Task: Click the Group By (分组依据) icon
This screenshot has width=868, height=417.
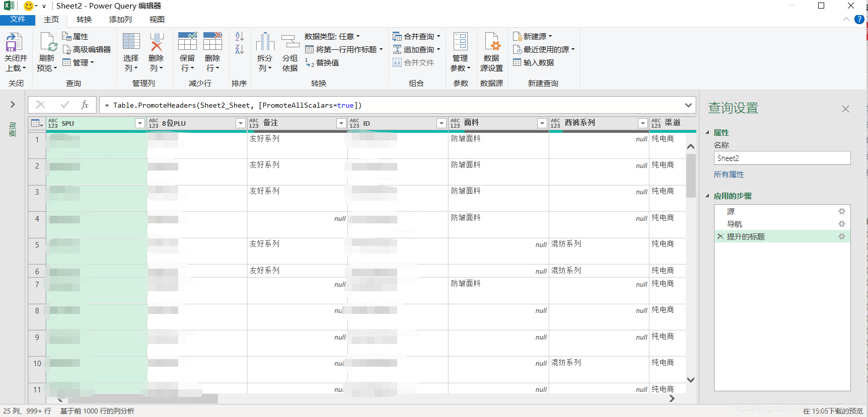Action: point(290,42)
